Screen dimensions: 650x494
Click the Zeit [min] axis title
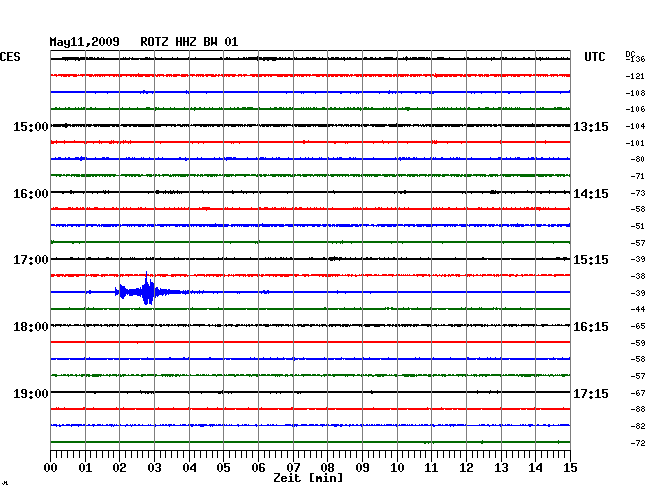tap(308, 478)
